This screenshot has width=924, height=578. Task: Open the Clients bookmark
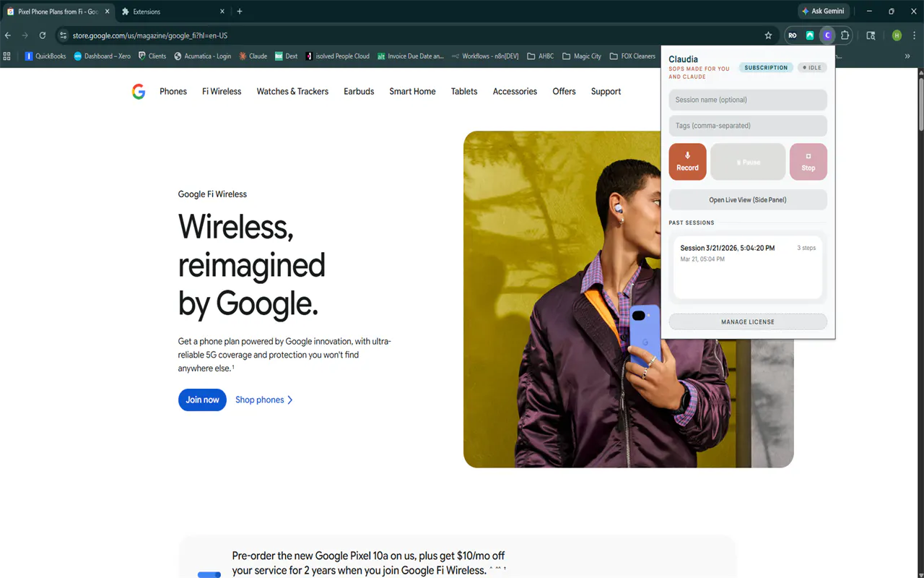click(x=152, y=56)
